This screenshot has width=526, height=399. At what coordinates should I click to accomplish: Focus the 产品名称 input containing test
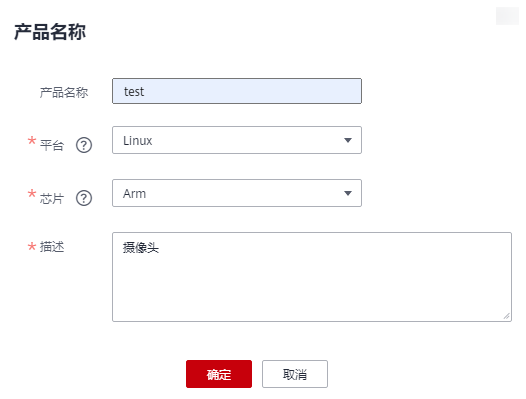click(x=237, y=91)
